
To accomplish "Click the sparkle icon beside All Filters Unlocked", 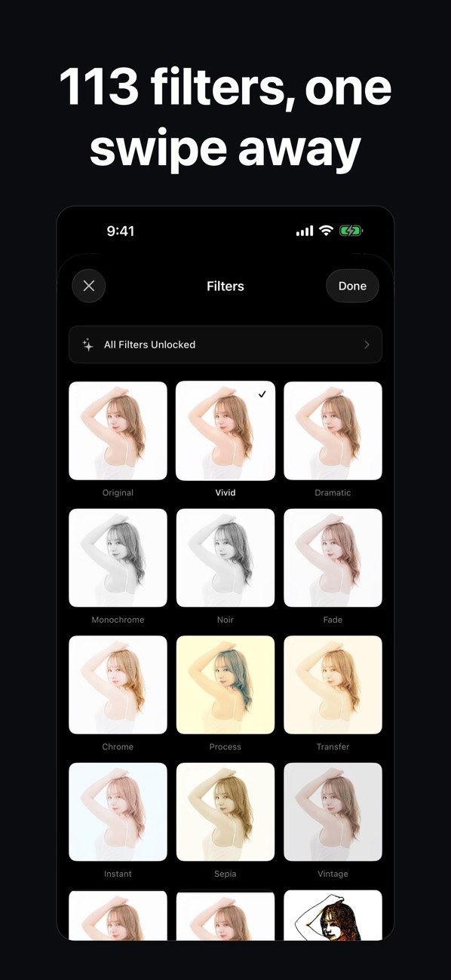I will point(88,345).
